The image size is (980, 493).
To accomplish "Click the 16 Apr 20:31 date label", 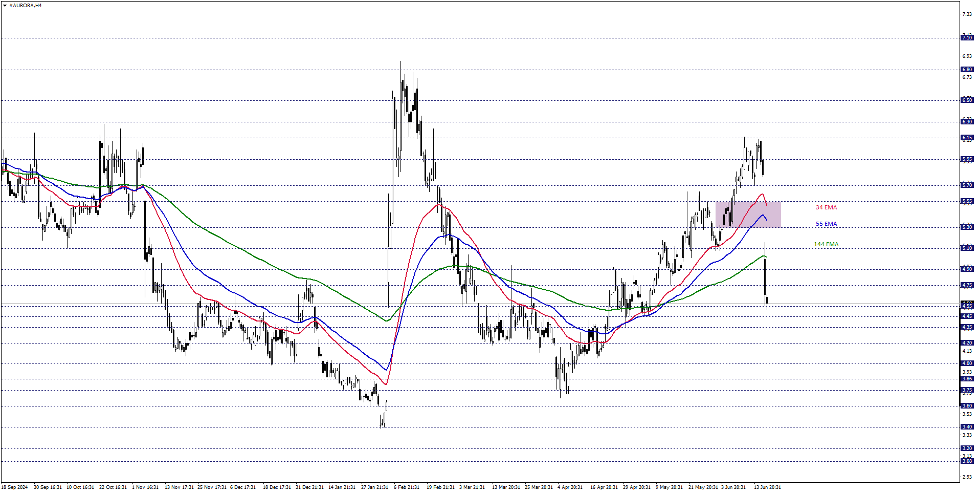I will 604,487.
